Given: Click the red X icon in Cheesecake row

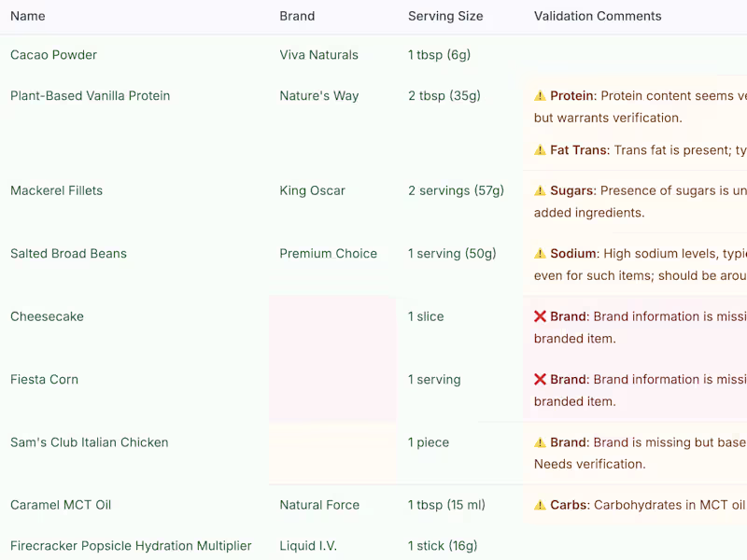Looking at the screenshot, I should [x=540, y=316].
